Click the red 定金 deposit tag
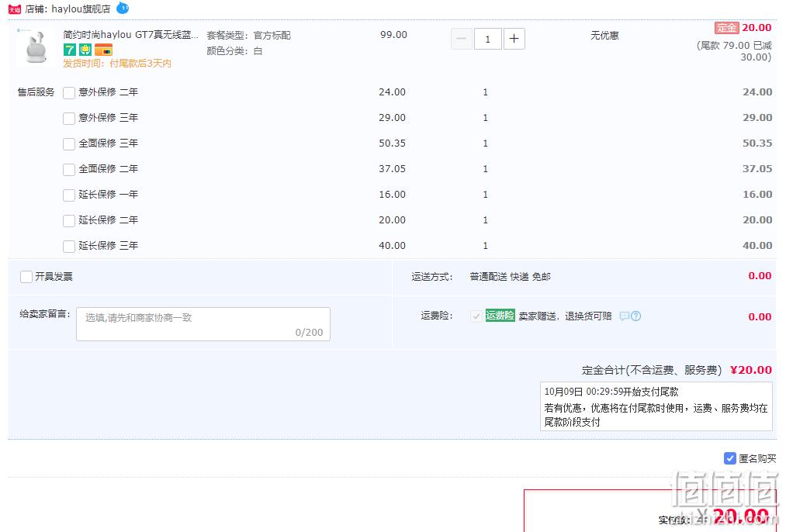This screenshot has width=786, height=532. point(726,28)
